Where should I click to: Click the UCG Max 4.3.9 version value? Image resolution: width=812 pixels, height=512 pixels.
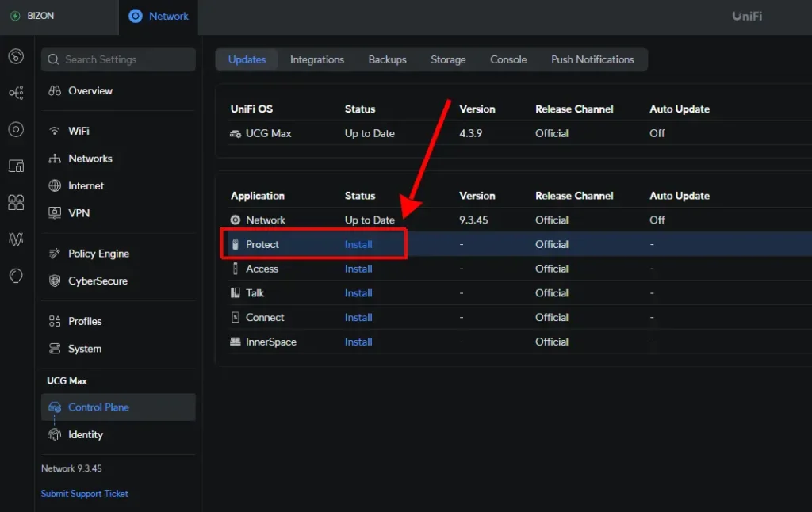coord(470,134)
